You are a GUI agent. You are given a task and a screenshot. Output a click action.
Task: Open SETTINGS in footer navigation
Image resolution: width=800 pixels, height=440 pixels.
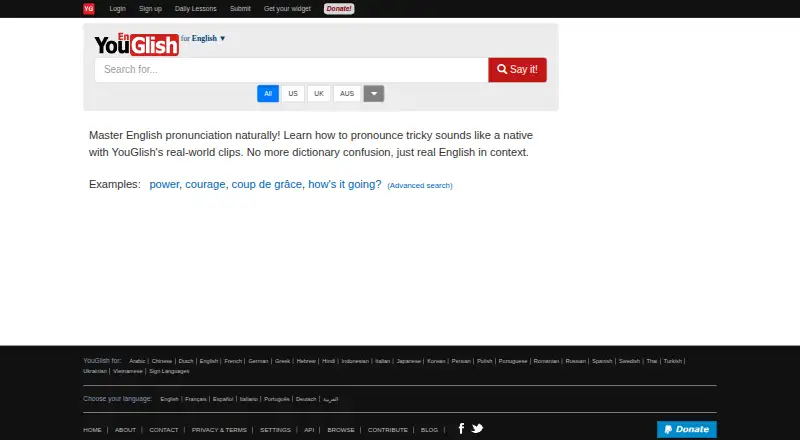tap(276, 430)
